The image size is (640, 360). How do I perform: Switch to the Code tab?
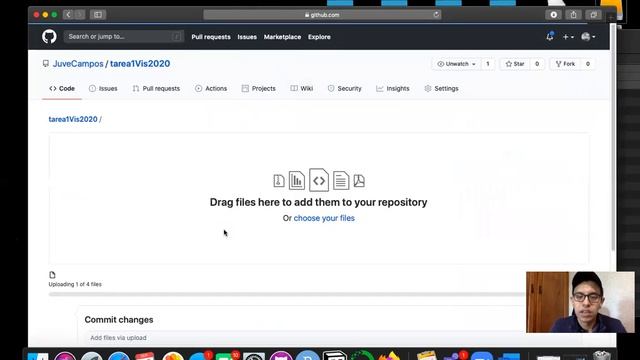(x=62, y=89)
